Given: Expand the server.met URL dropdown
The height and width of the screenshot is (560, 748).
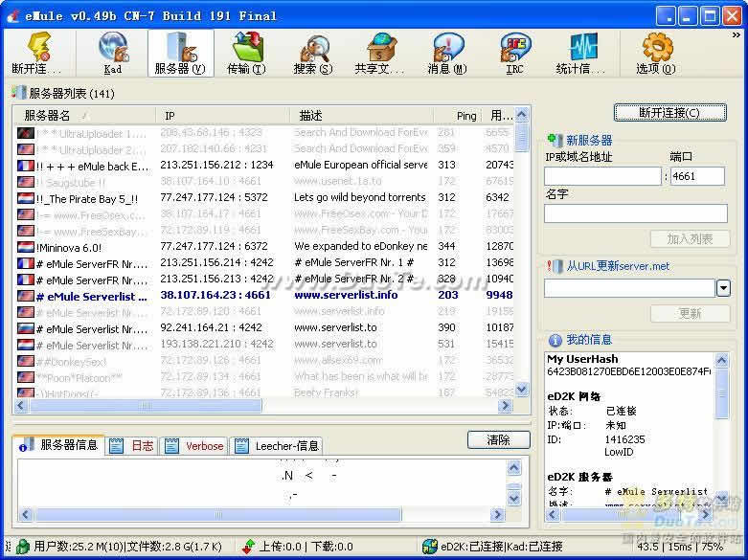Looking at the screenshot, I should (x=723, y=288).
